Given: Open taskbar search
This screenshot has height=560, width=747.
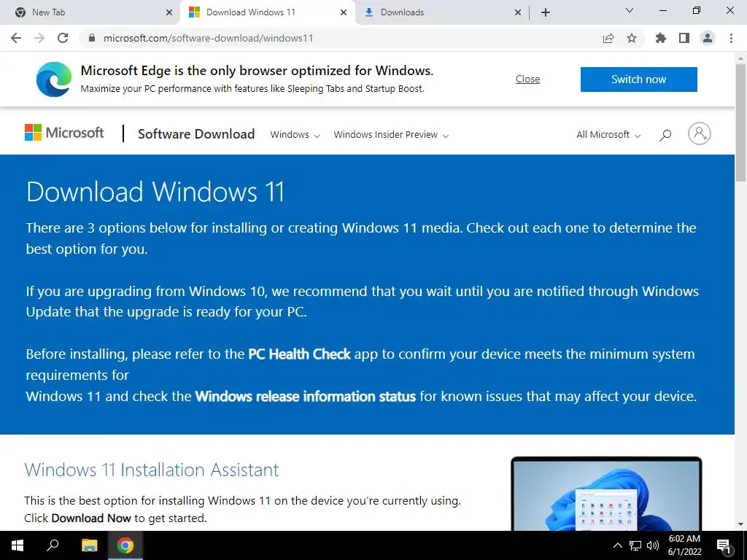Looking at the screenshot, I should (53, 545).
